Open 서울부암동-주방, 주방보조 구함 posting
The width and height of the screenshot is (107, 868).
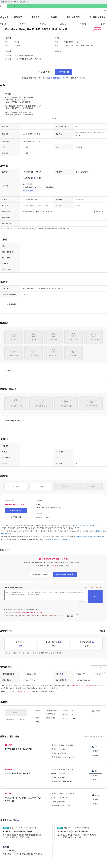17,773
